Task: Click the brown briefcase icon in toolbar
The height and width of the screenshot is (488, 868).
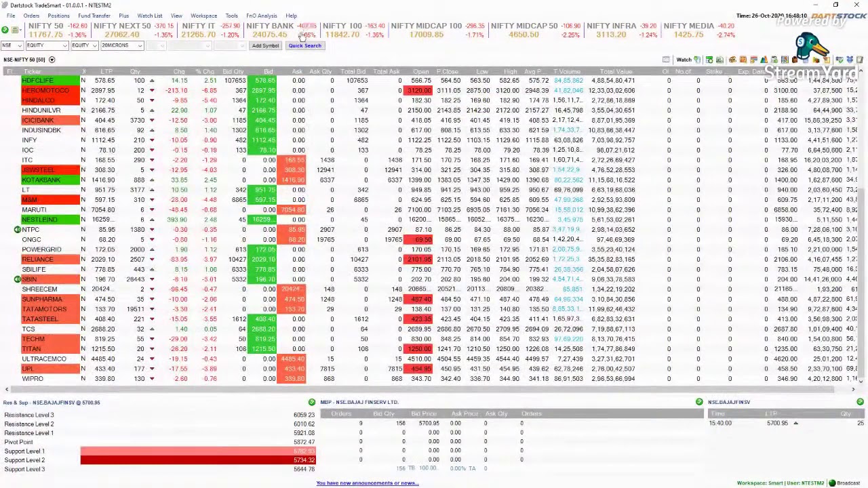Action: 795,60
